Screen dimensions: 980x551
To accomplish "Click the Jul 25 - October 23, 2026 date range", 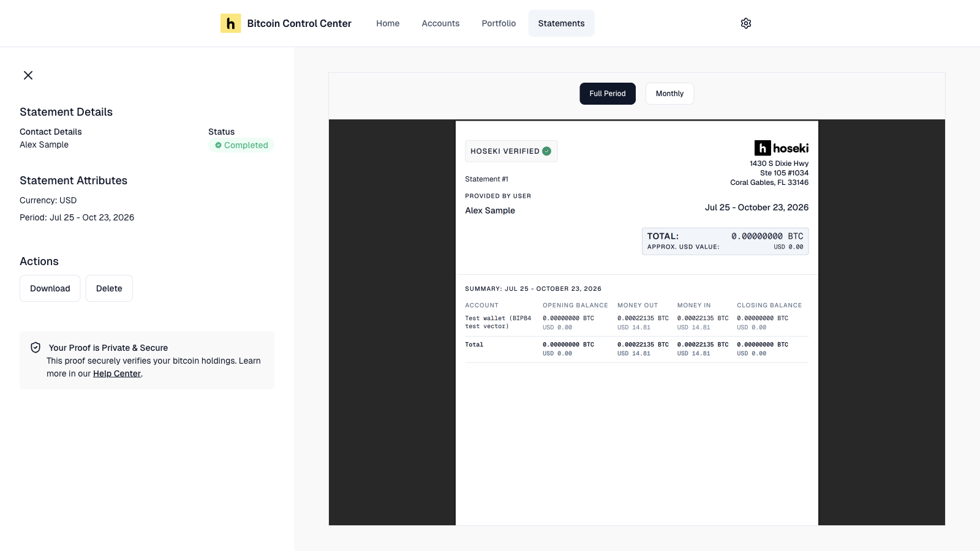I will click(x=756, y=208).
